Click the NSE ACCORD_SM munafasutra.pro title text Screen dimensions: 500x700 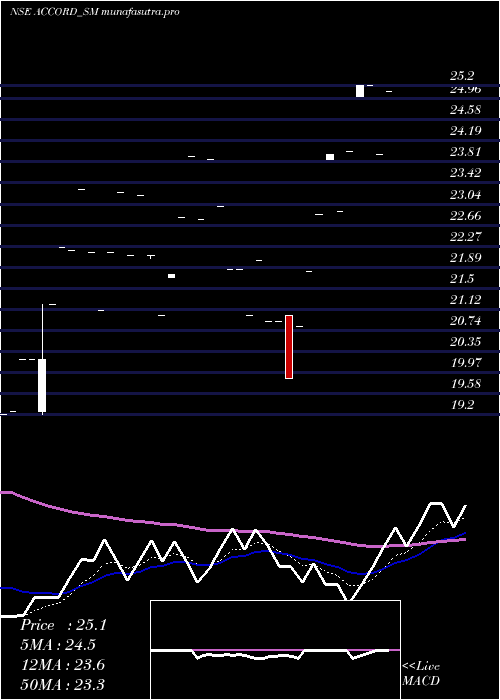(95, 12)
